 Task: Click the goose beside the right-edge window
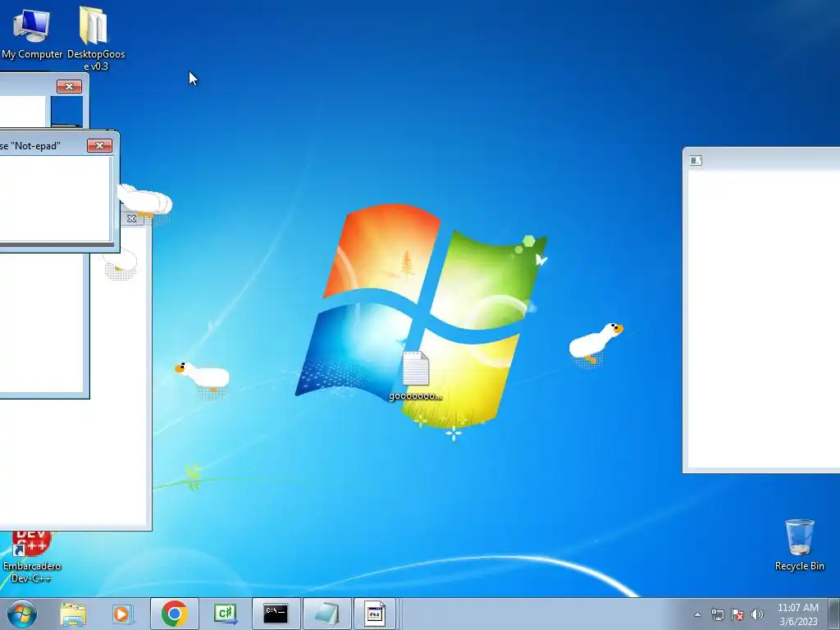click(596, 343)
